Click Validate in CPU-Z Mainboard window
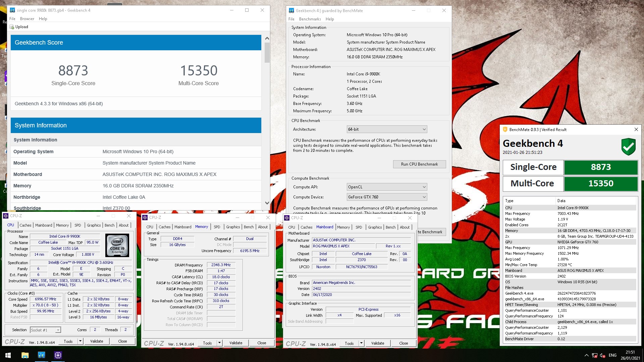Viewport: 644px width, 362px height. [378, 343]
